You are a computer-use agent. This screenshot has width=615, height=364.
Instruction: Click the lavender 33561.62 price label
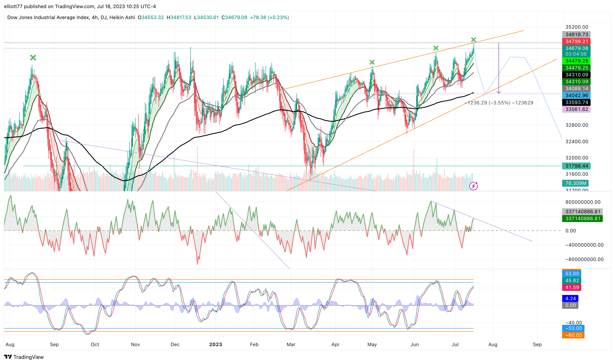click(x=576, y=109)
